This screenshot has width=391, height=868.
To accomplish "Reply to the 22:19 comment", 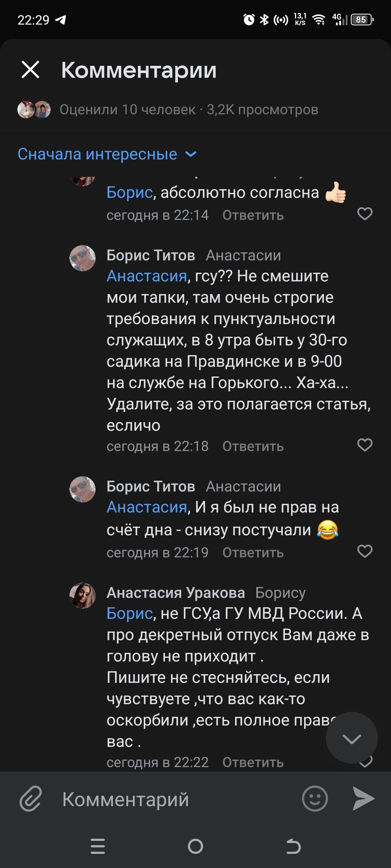I will pyautogui.click(x=253, y=553).
